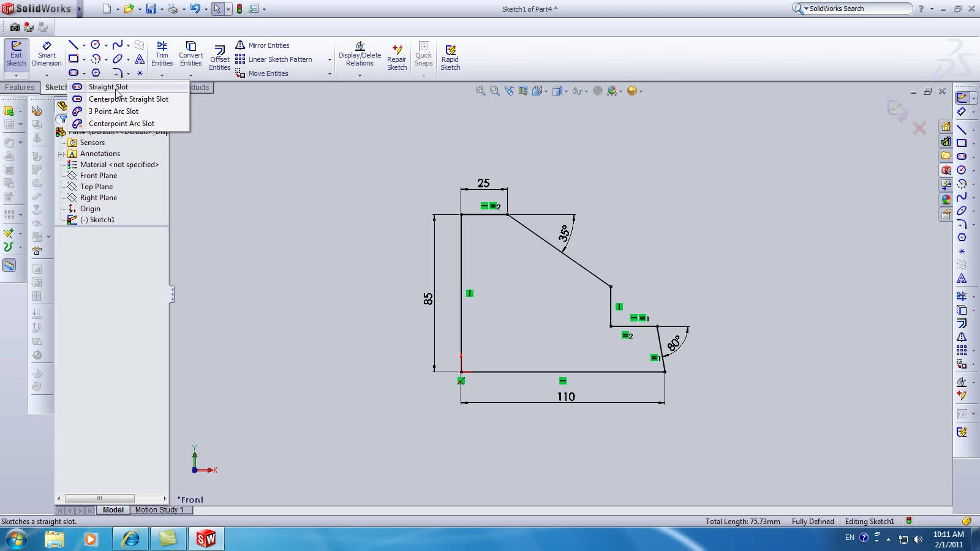980x551 pixels.
Task: Open Linear Sketch Pattern dropdown arrow
Action: (x=330, y=59)
